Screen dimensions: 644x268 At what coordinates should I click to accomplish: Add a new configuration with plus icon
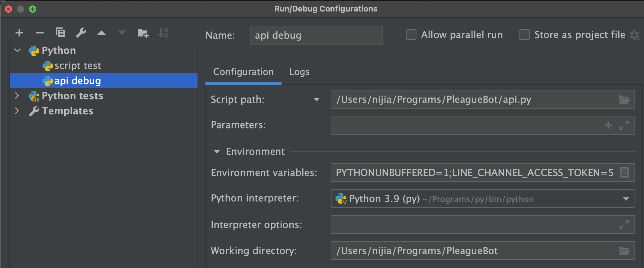[x=19, y=33]
